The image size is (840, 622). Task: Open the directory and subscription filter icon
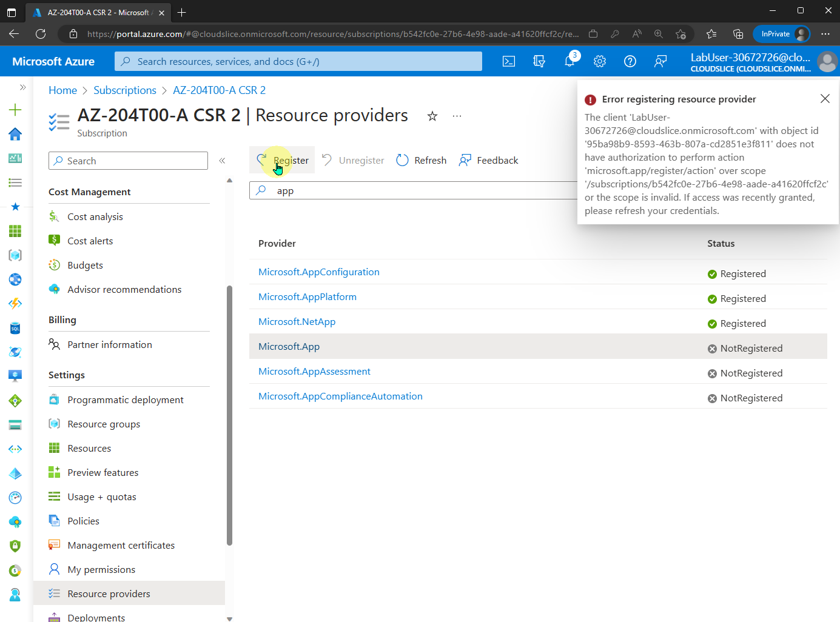coord(539,61)
